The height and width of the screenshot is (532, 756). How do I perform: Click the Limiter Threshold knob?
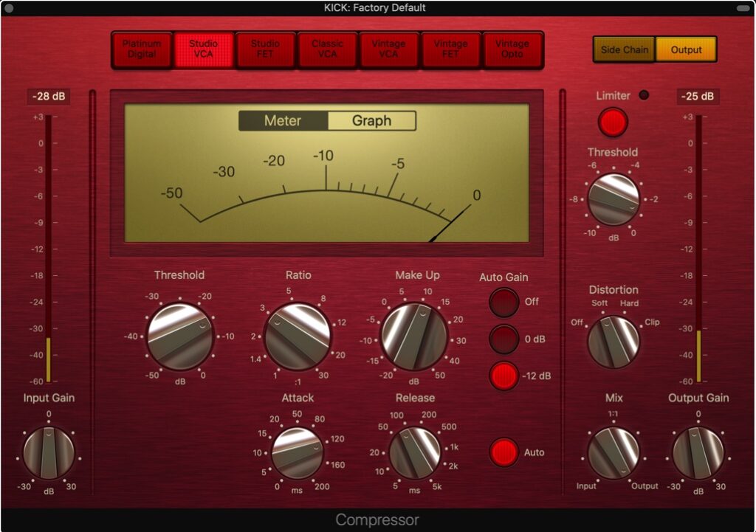614,199
